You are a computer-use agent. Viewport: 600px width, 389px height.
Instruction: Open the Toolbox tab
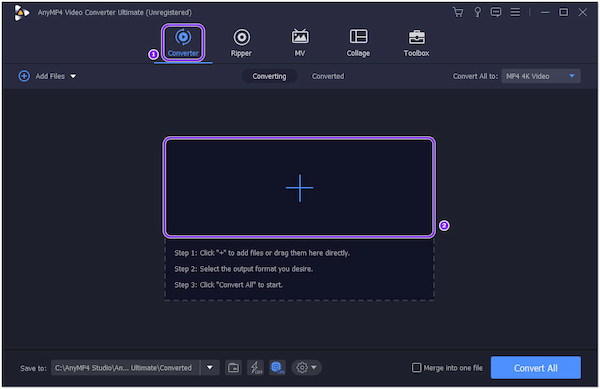pos(416,42)
